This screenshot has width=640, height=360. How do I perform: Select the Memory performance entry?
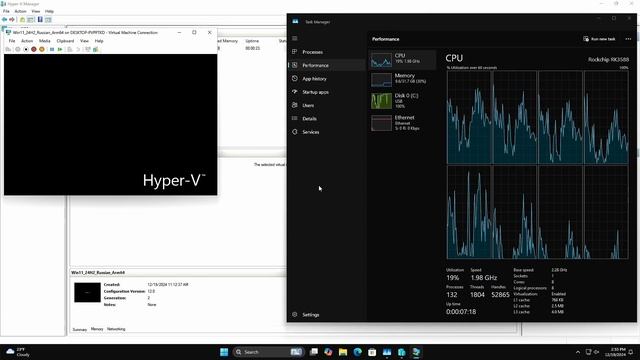click(402, 80)
